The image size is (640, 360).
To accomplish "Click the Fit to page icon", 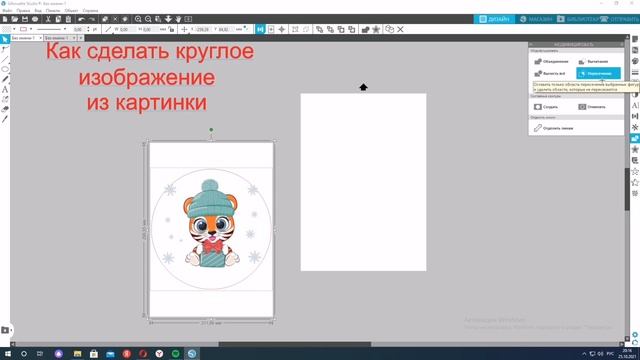I will 188,19.
